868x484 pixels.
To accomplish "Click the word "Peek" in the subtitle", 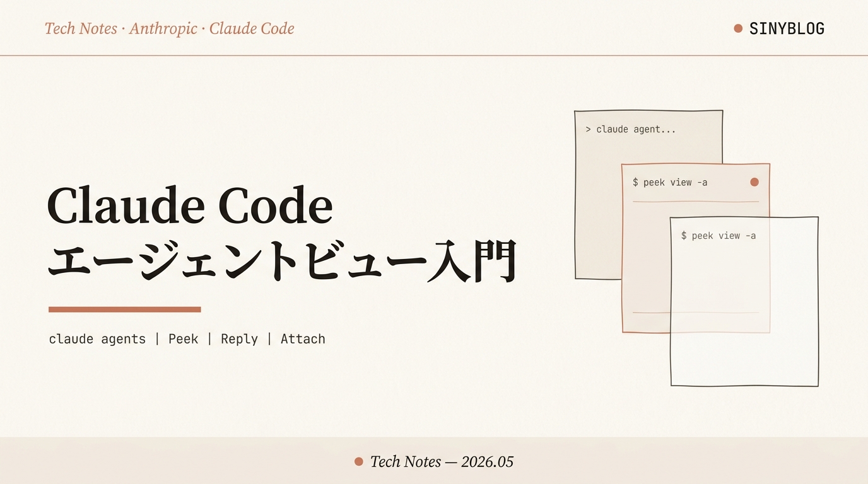I will [184, 339].
